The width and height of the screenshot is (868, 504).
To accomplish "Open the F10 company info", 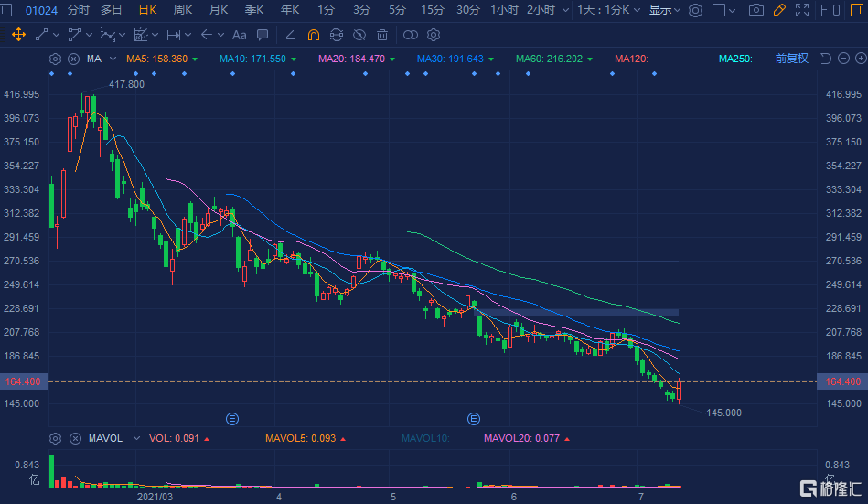I will [831, 10].
